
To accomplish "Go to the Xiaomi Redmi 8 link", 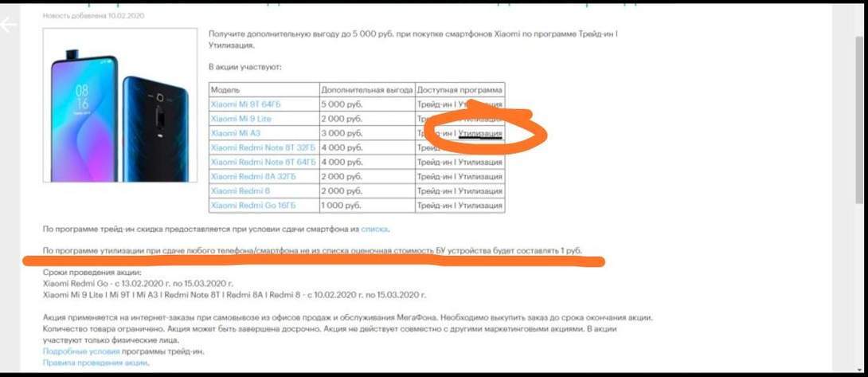I will (239, 190).
